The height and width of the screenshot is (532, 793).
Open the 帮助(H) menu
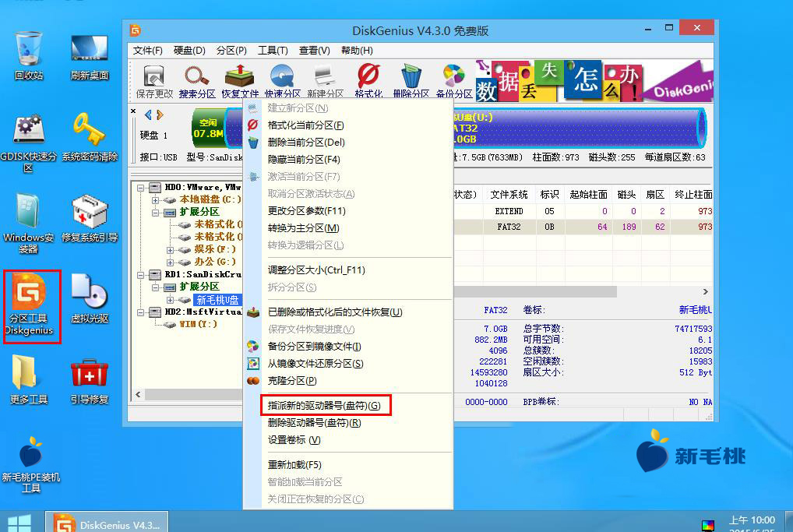point(357,51)
